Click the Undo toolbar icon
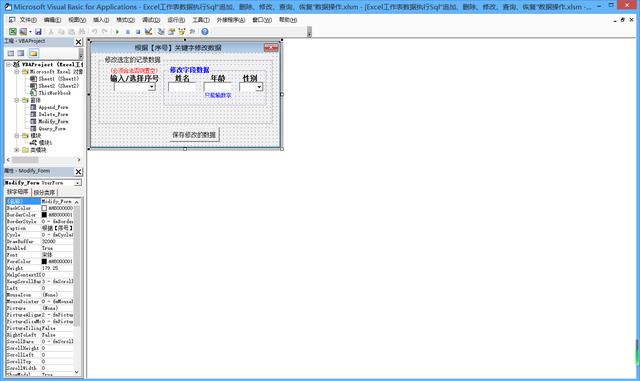 94,31
